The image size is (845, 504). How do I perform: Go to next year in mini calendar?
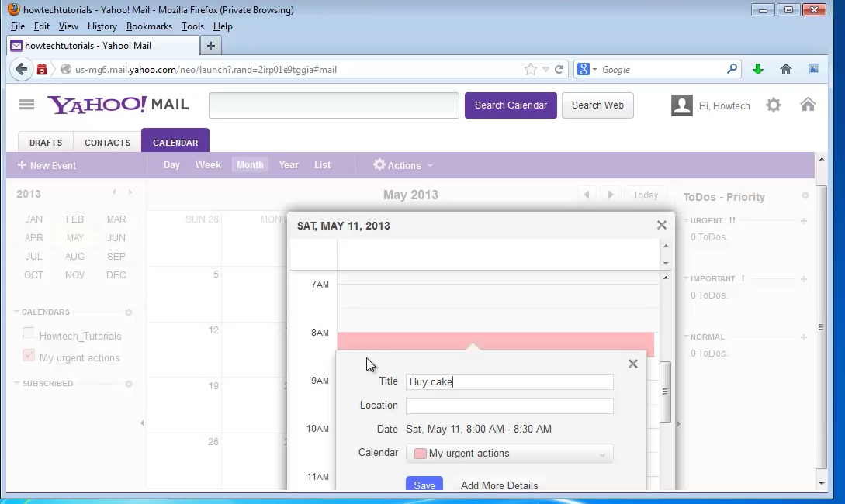point(130,192)
